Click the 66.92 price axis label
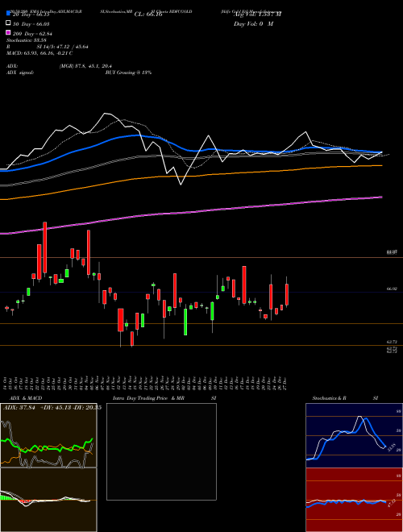Viewport: 403px width, 532px height. [x=392, y=289]
